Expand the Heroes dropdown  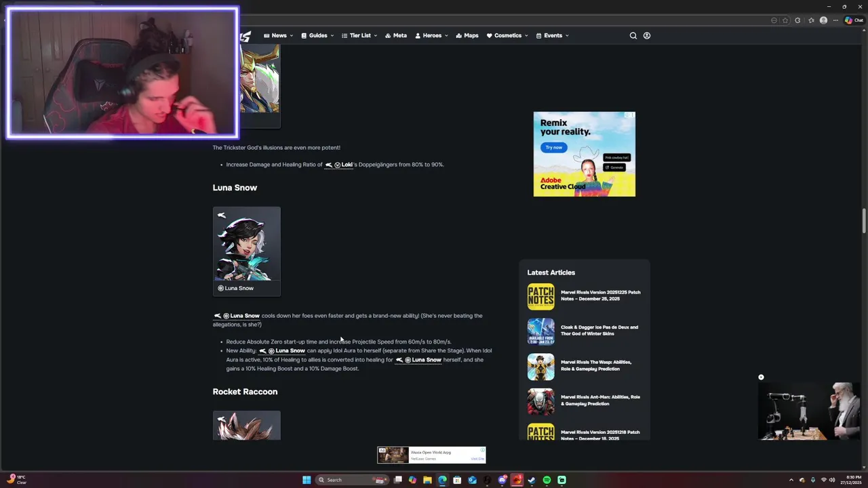coord(431,35)
